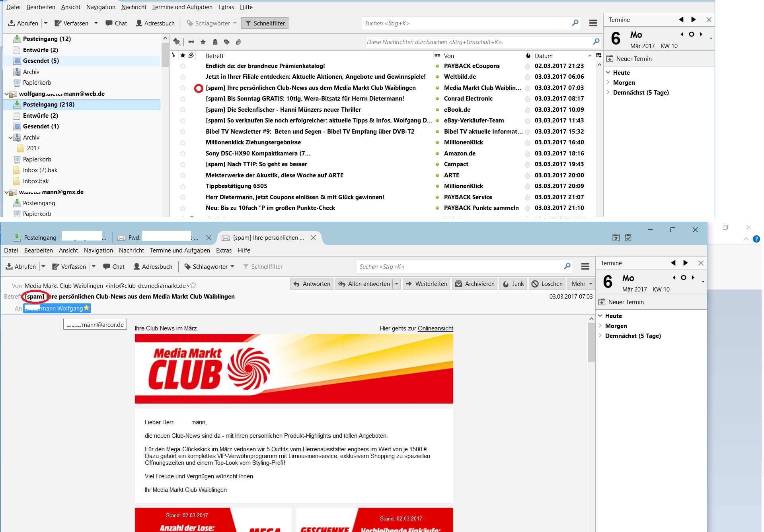This screenshot has width=764, height=532.
Task: Filter messages with attachments paperclip icon
Action: [x=238, y=42]
